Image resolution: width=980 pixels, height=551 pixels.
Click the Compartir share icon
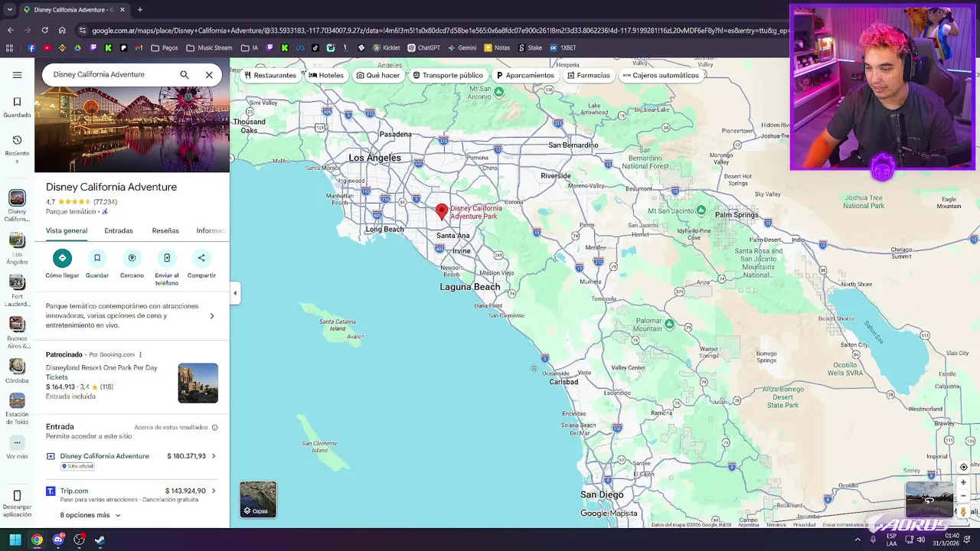coord(201,258)
